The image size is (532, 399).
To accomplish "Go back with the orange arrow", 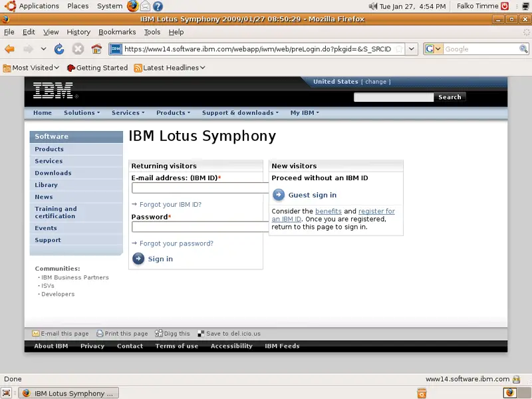I will point(9,49).
